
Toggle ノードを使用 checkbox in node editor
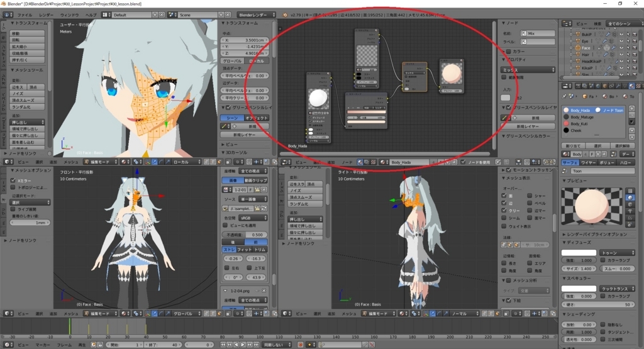point(464,162)
